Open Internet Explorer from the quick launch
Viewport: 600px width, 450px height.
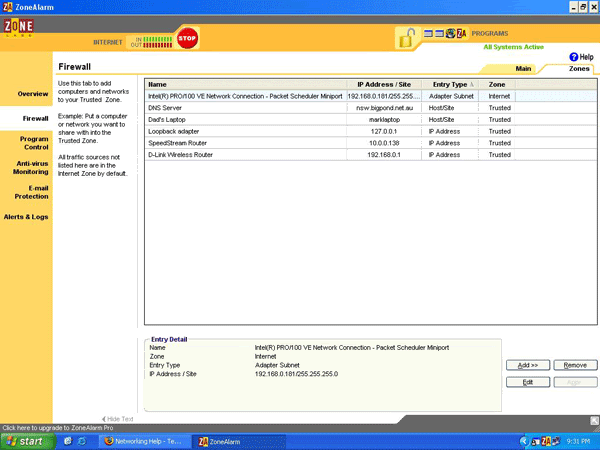coord(68,440)
